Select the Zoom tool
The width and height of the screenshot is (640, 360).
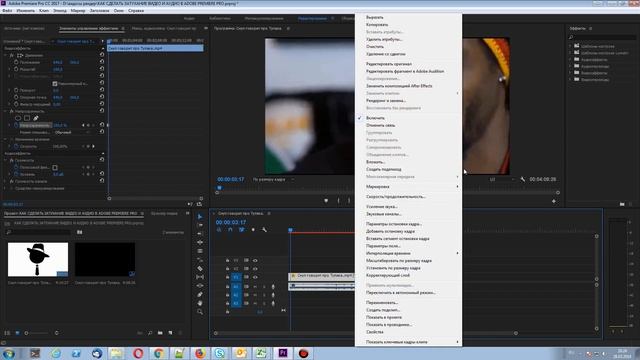click(200, 312)
